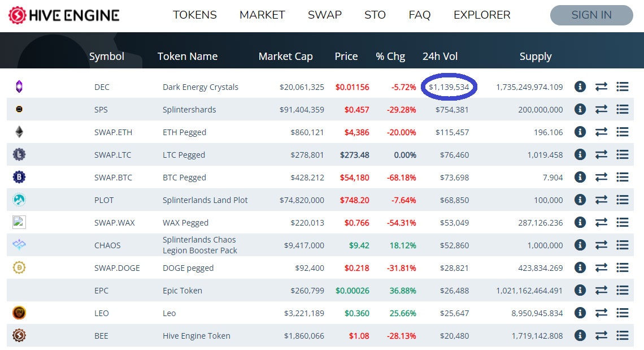Click the "Splintershards" token name
Screen dimensions: 644x350
tap(189, 110)
